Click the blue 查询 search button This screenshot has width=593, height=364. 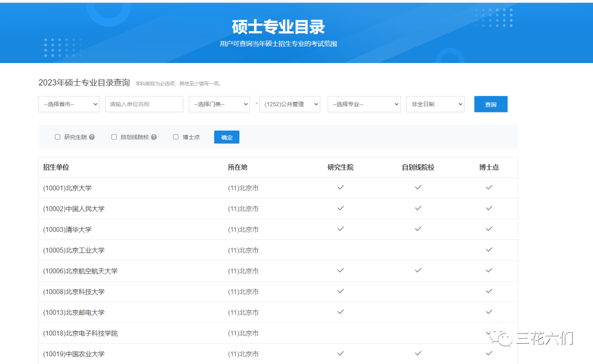coord(491,104)
